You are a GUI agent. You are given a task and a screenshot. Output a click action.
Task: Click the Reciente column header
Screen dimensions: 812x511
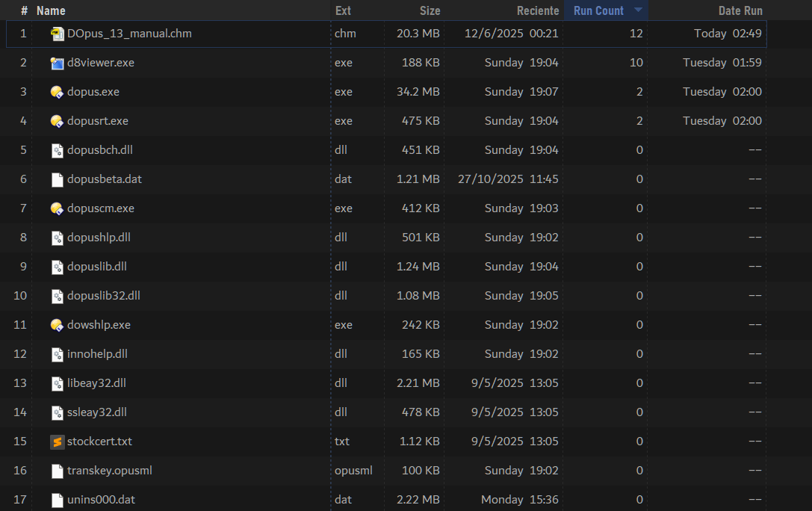537,10
